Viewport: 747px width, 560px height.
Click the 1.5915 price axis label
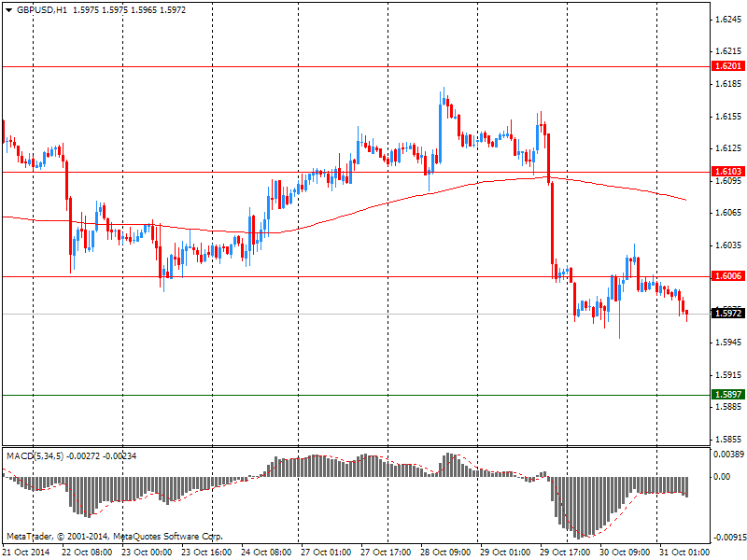728,375
